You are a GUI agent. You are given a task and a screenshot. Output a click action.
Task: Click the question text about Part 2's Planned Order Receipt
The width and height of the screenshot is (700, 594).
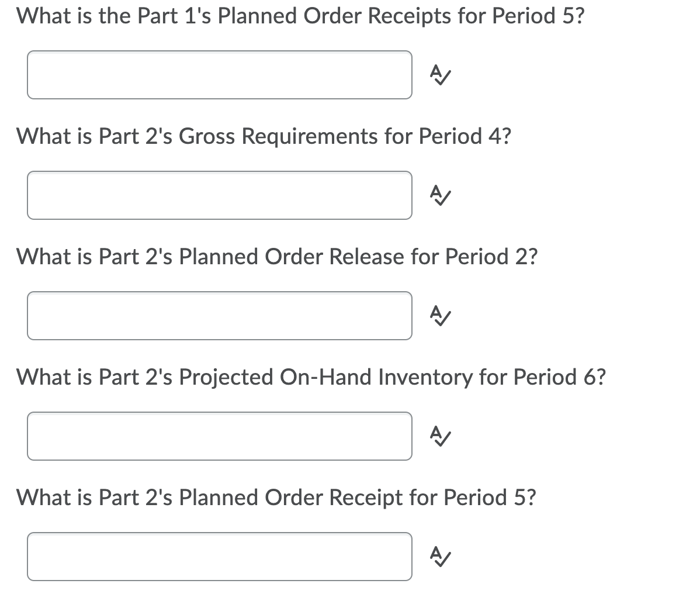(x=276, y=498)
